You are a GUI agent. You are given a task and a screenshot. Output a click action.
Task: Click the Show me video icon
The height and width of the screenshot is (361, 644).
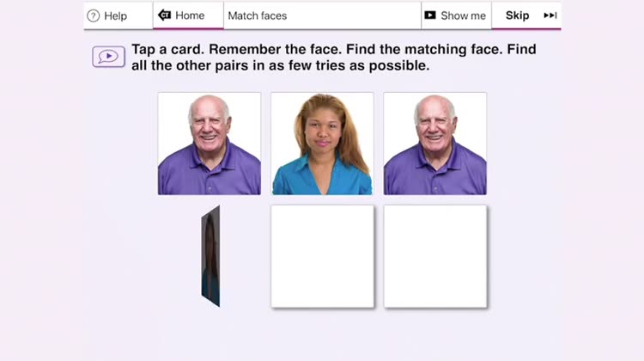[430, 15]
